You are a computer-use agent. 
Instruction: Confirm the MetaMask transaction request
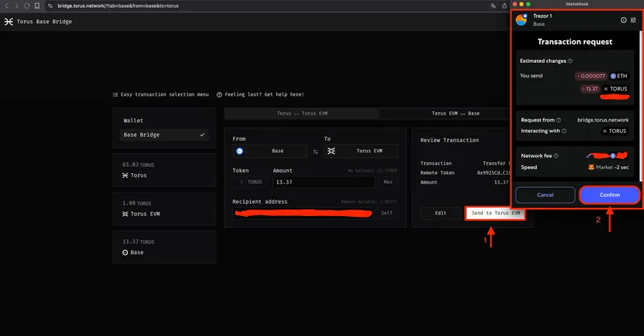609,195
